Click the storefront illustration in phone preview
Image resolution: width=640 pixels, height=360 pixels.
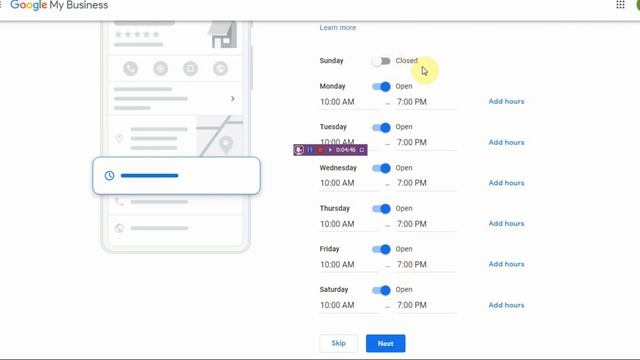pos(223,35)
